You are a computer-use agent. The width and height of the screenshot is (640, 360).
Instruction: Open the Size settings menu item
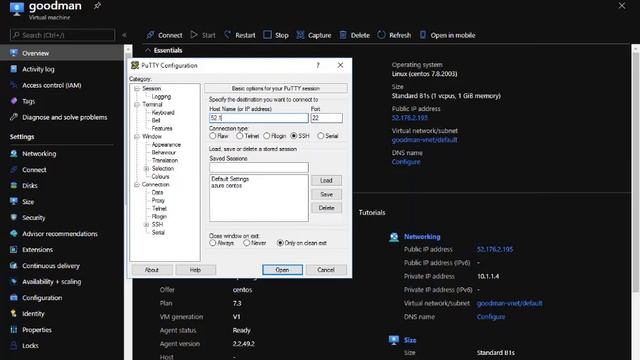pyautogui.click(x=28, y=202)
